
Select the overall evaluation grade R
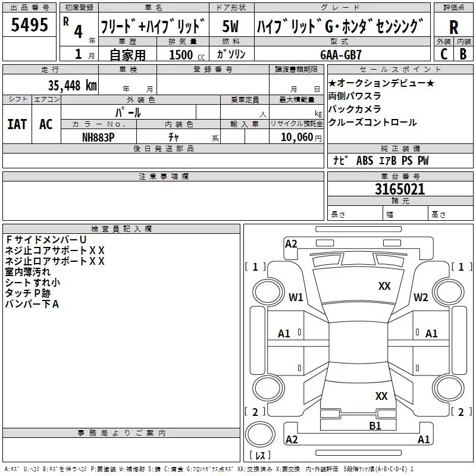click(453, 27)
